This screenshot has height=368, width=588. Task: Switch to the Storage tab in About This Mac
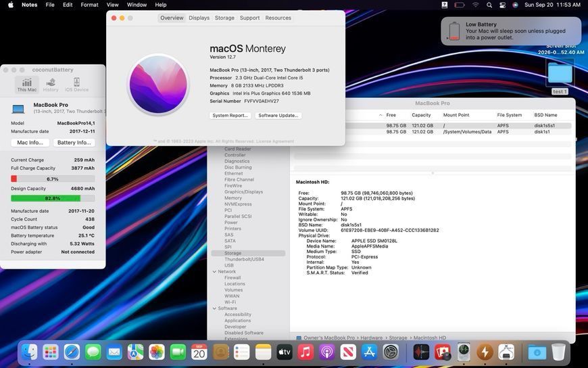point(224,18)
